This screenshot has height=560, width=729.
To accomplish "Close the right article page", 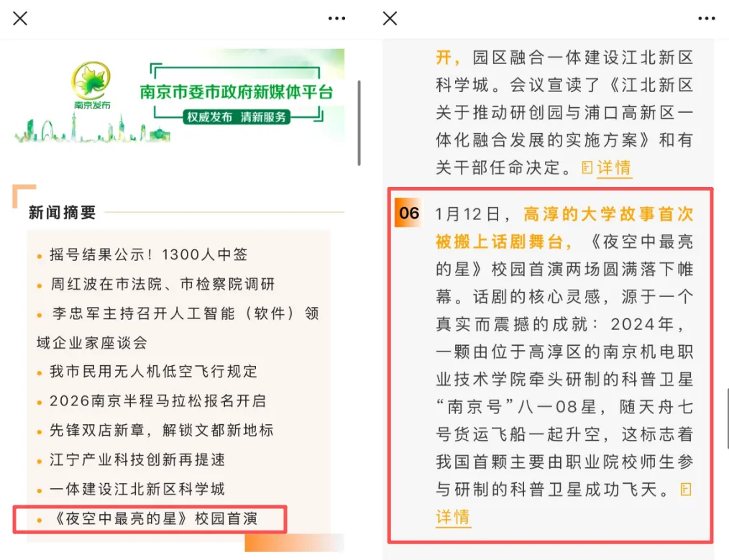I will 390,19.
